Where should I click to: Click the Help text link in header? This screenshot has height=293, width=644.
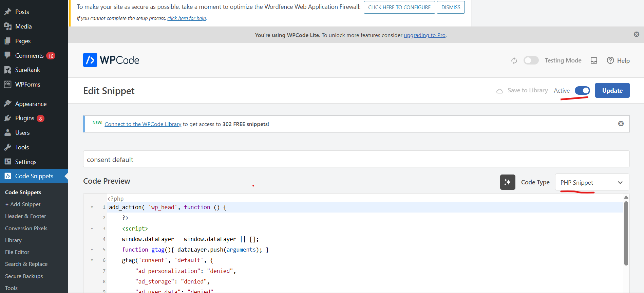623,60
